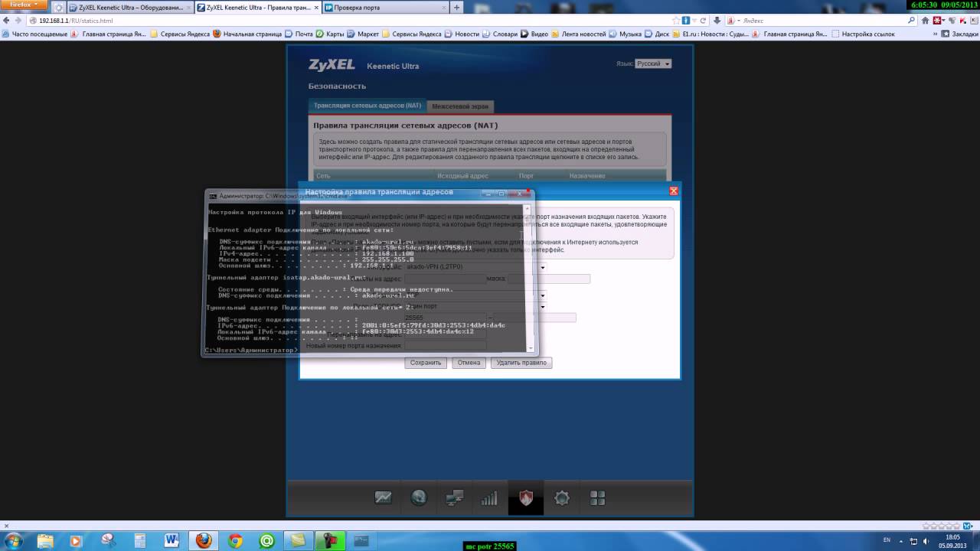Screen dimensions: 980x551
Task: Click the Сохранить button
Action: tap(426, 363)
